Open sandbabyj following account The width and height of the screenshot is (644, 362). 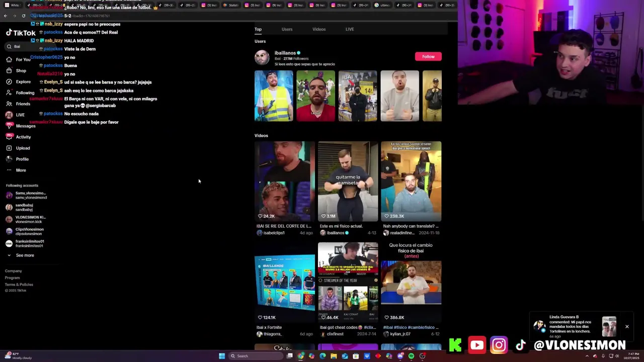pyautogui.click(x=20, y=207)
